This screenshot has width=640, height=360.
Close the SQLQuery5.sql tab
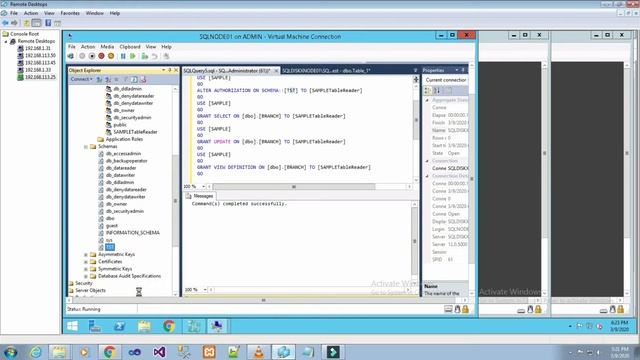coord(276,71)
